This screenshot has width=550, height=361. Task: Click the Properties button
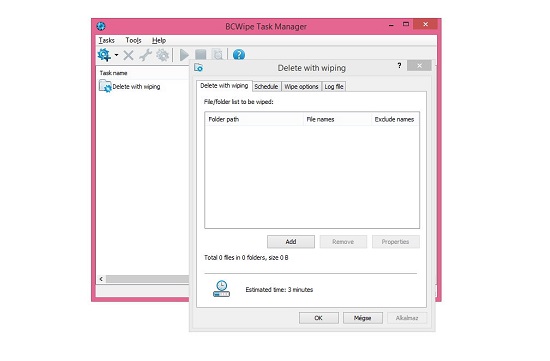(x=396, y=242)
